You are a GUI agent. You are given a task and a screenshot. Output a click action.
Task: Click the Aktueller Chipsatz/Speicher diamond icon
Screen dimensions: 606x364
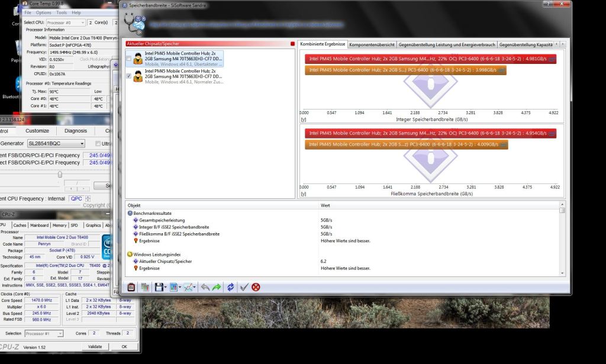136,261
